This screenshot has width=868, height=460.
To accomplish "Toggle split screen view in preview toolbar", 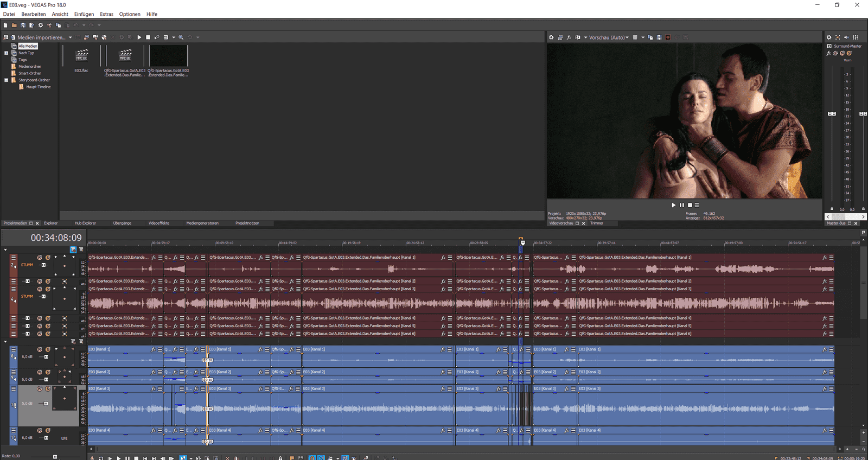I will (x=578, y=37).
